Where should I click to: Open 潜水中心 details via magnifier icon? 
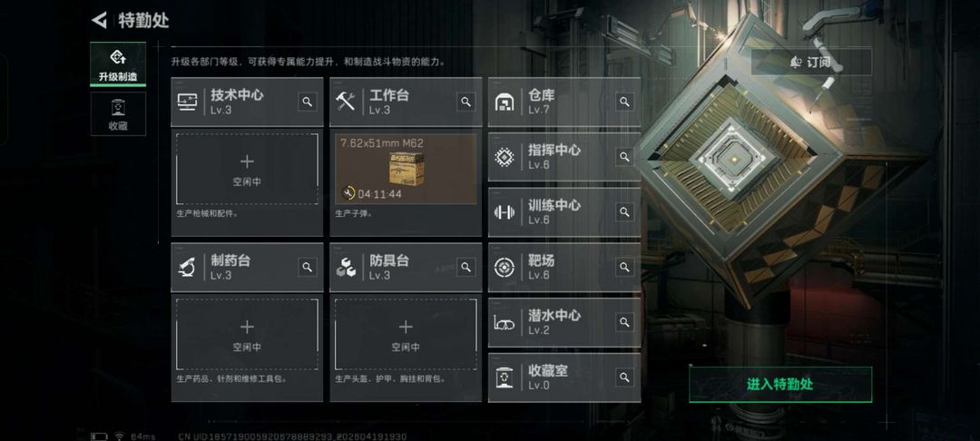point(624,322)
